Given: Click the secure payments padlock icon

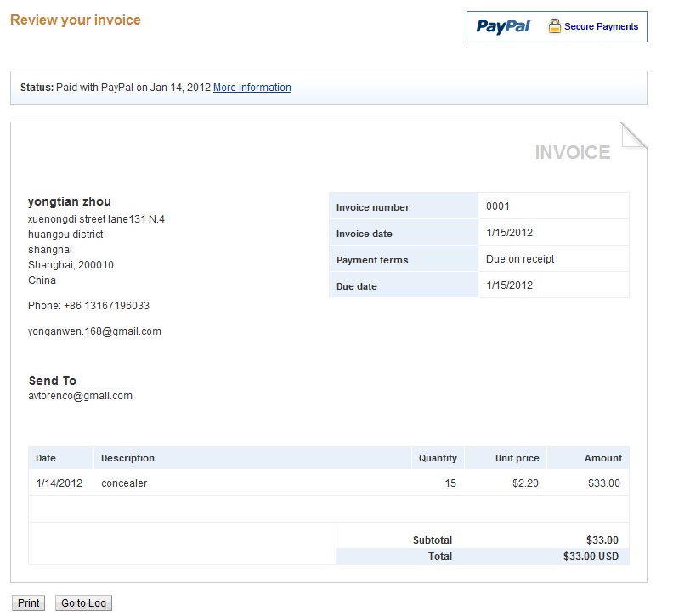Looking at the screenshot, I should pyautogui.click(x=554, y=26).
